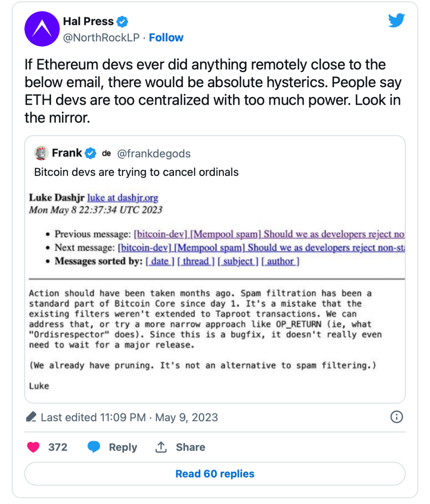Sort messages by author link
430x504 pixels.
[280, 261]
